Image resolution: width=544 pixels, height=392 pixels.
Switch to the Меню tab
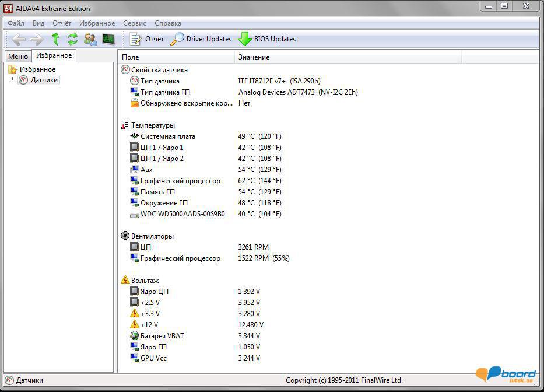click(17, 57)
